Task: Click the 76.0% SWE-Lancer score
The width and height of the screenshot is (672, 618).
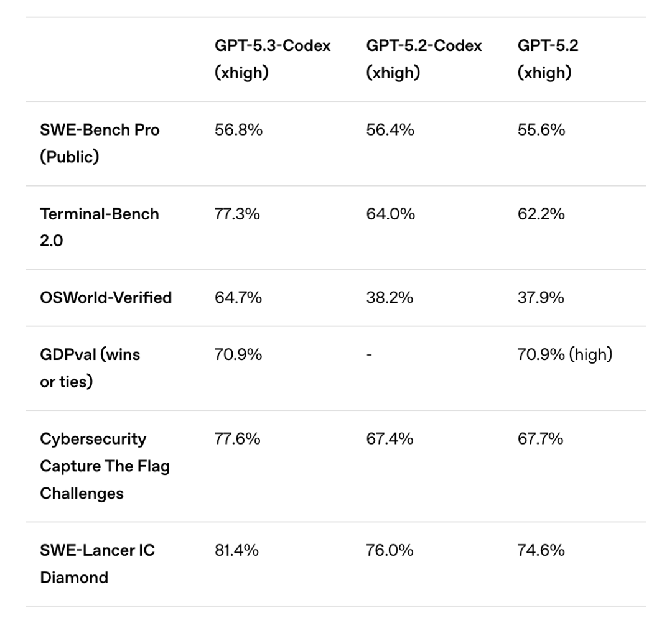Action: coord(390,550)
